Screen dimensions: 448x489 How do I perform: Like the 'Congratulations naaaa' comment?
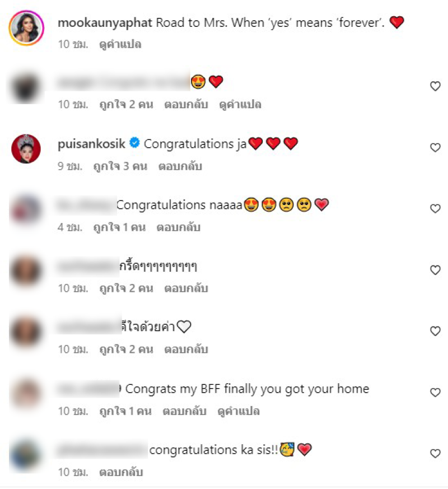point(435,208)
